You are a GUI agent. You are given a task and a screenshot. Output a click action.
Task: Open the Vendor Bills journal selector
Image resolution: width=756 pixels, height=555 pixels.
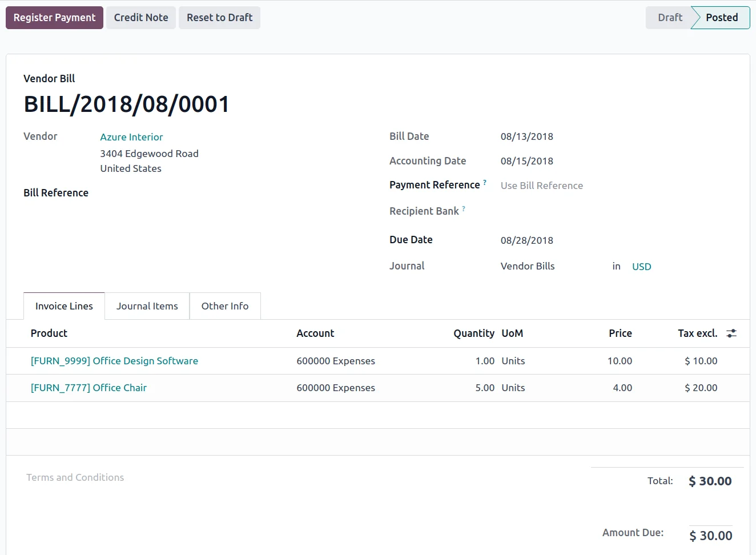pyautogui.click(x=527, y=266)
